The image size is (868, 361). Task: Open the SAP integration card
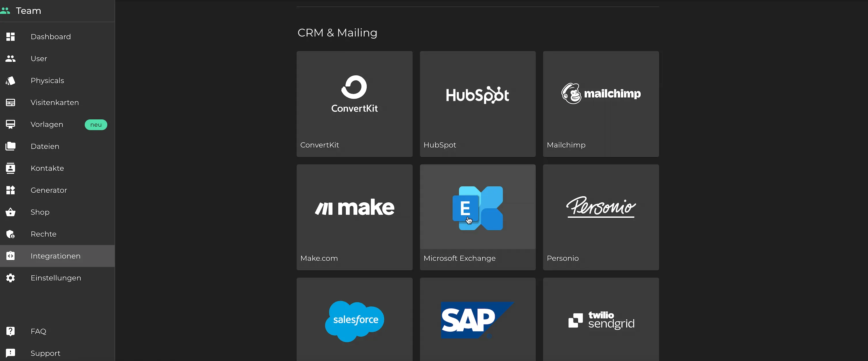coord(477,319)
